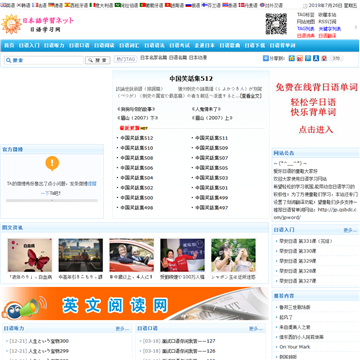Open article 中国笑話集500

137,198
